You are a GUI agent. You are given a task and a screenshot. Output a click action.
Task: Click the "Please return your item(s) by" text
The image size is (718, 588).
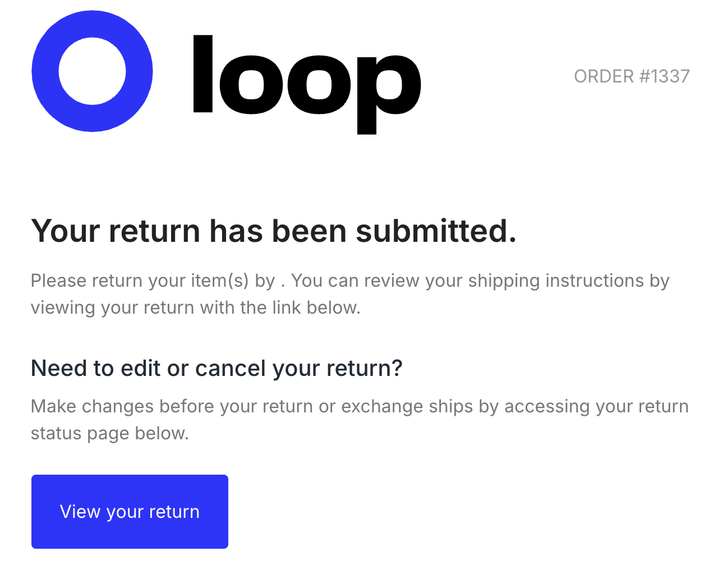[x=153, y=281]
